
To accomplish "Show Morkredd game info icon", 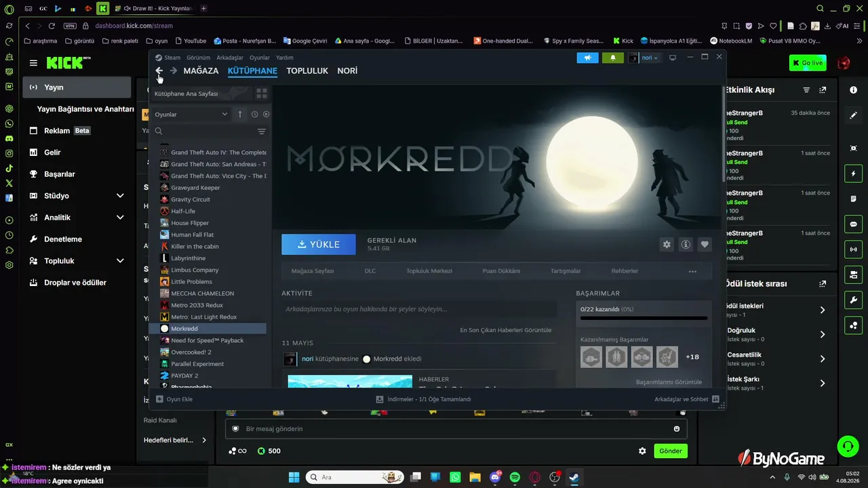I will [686, 245].
